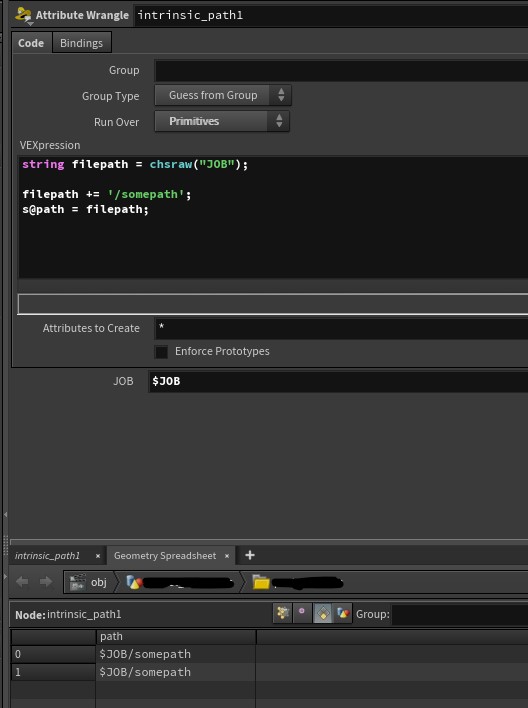Click the yellow folder path icon
The width and height of the screenshot is (528, 708).
261,582
